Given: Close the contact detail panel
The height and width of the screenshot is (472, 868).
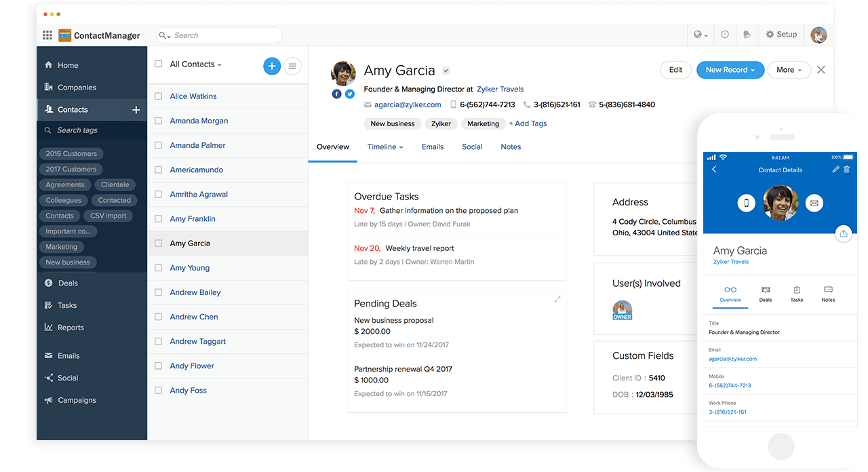Looking at the screenshot, I should [x=821, y=70].
